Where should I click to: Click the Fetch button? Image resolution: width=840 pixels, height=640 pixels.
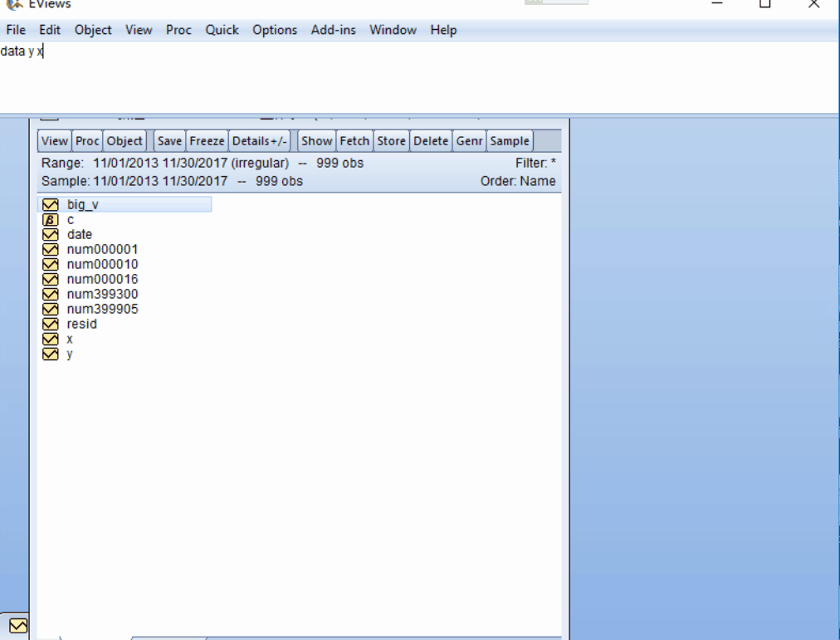pyautogui.click(x=354, y=140)
